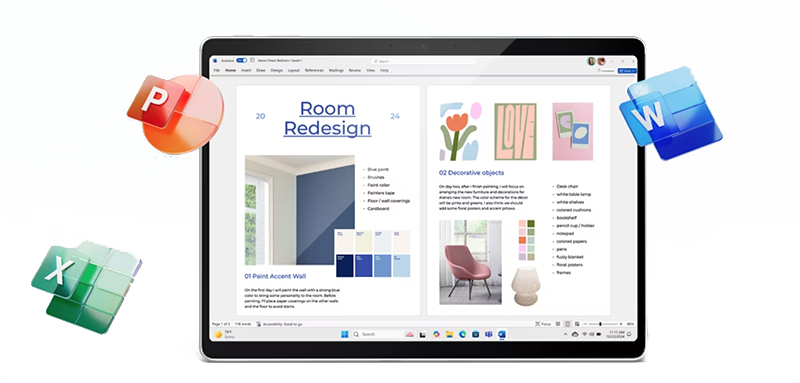Enable Focus mode in status bar
The height and width of the screenshot is (383, 800).
click(x=543, y=324)
